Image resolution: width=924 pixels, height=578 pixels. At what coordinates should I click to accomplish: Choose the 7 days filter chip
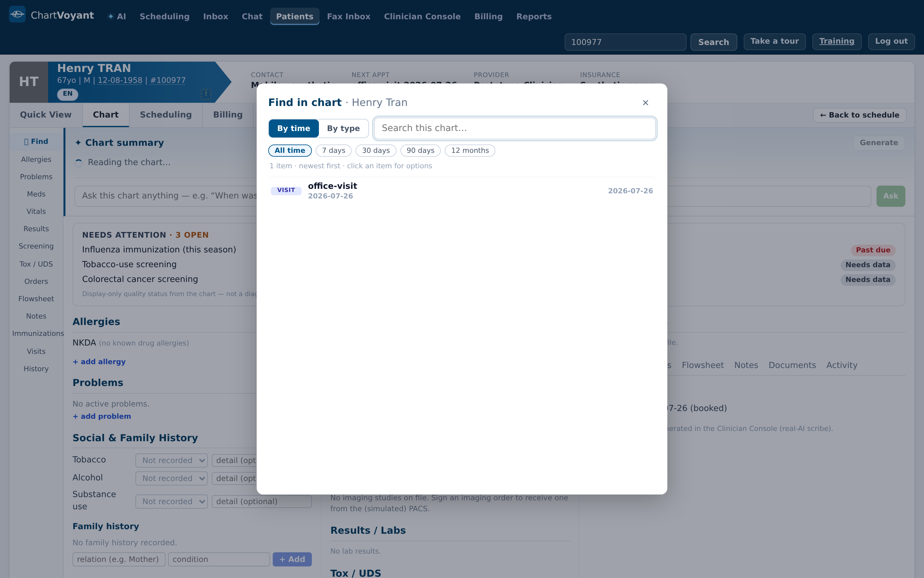pyautogui.click(x=333, y=151)
